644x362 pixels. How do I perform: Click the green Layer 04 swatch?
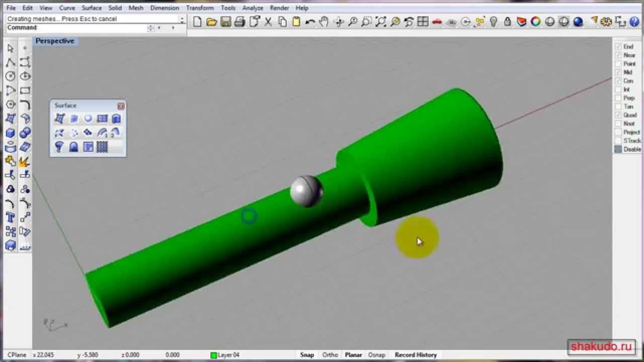pyautogui.click(x=213, y=355)
